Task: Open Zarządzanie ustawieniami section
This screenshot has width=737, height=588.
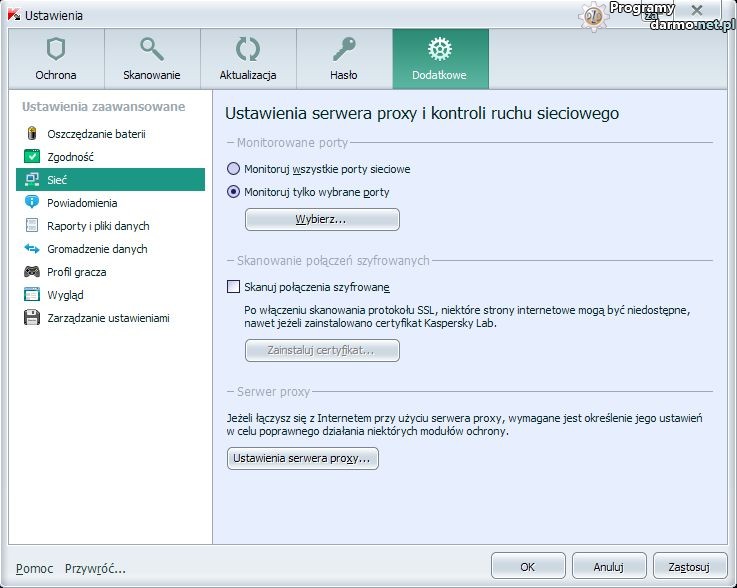Action: tap(110, 318)
